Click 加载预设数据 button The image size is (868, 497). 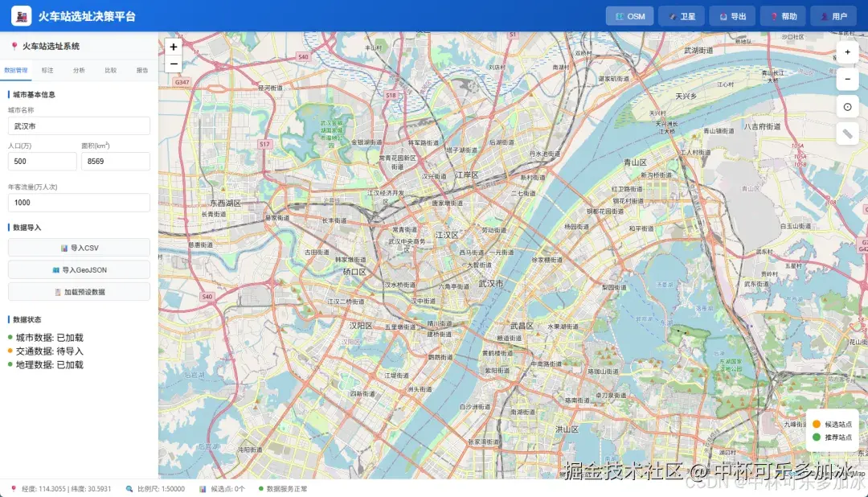[x=79, y=292]
